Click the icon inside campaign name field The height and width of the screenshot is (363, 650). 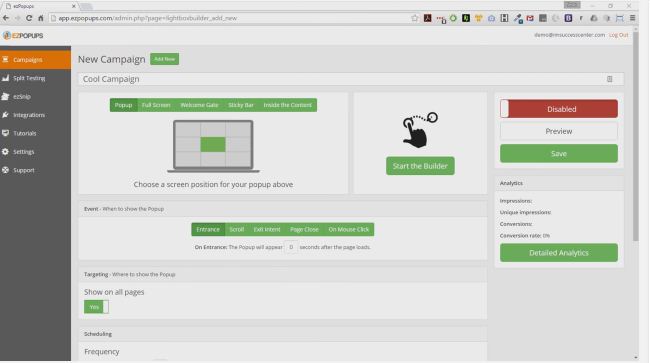coord(609,79)
